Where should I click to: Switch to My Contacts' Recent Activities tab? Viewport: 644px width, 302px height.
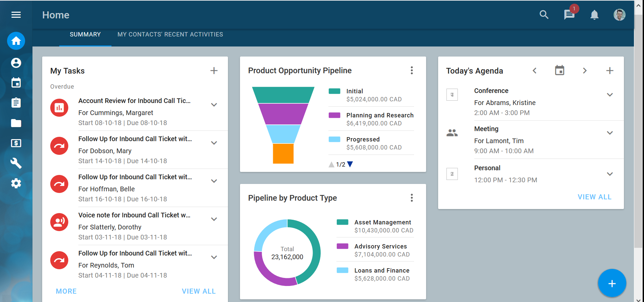(x=170, y=34)
